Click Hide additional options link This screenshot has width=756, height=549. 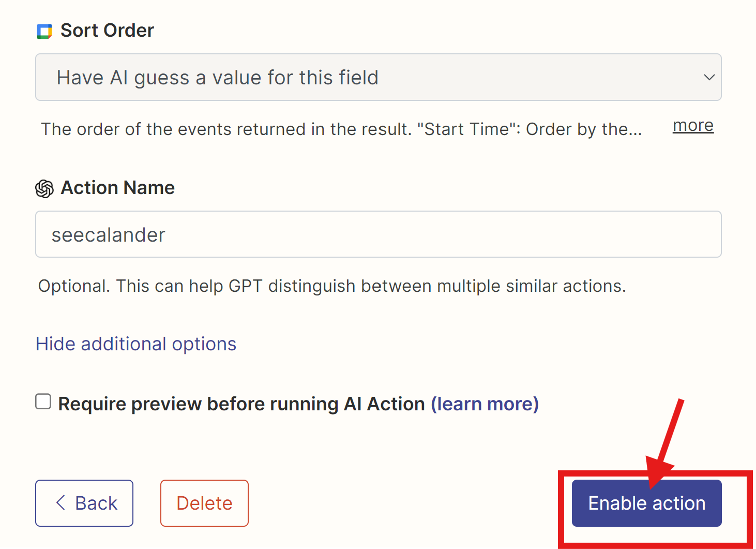click(136, 344)
